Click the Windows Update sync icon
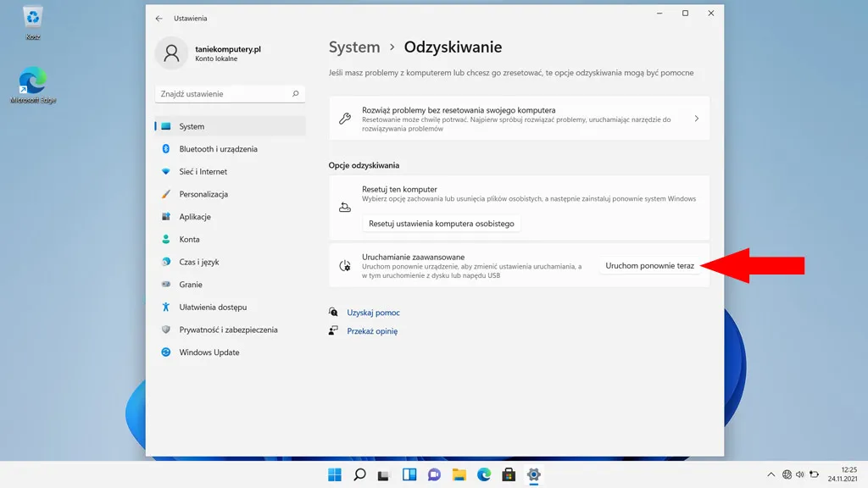The width and height of the screenshot is (868, 488). [x=165, y=352]
